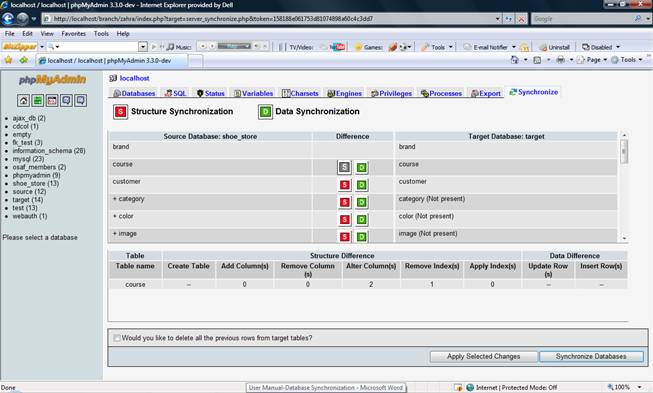Click the green D icon for image row
Screen dimensions: 653x393
pyautogui.click(x=361, y=237)
